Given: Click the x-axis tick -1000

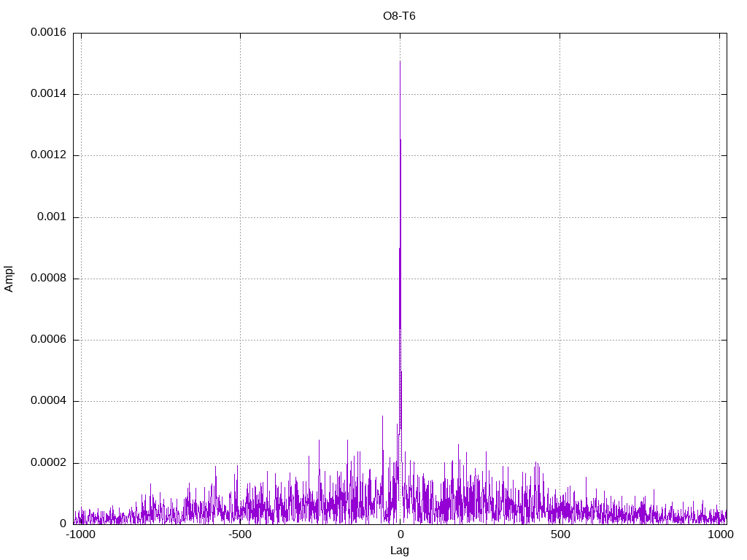Looking at the screenshot, I should click(81, 534).
